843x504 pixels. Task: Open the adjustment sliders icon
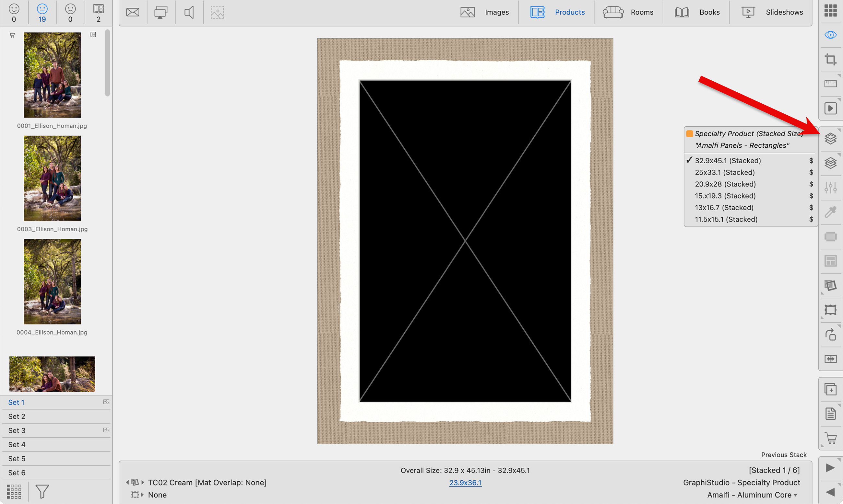pyautogui.click(x=830, y=188)
